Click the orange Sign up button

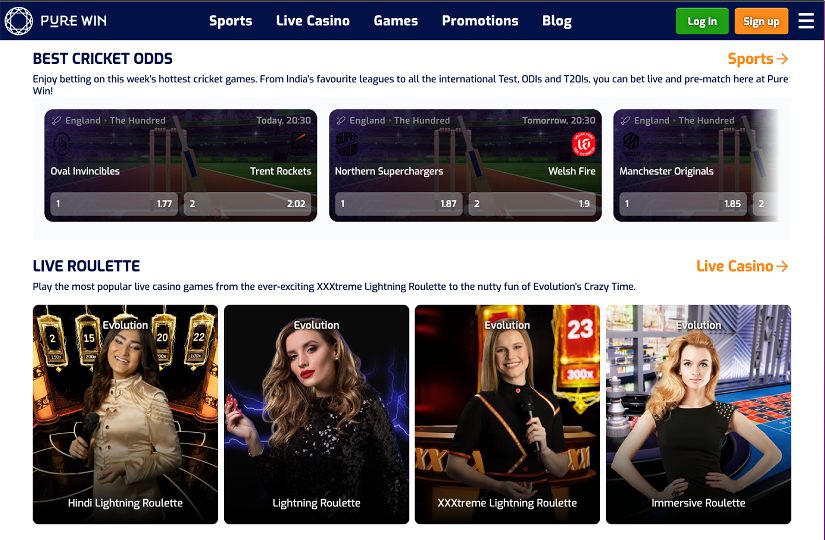coord(761,21)
